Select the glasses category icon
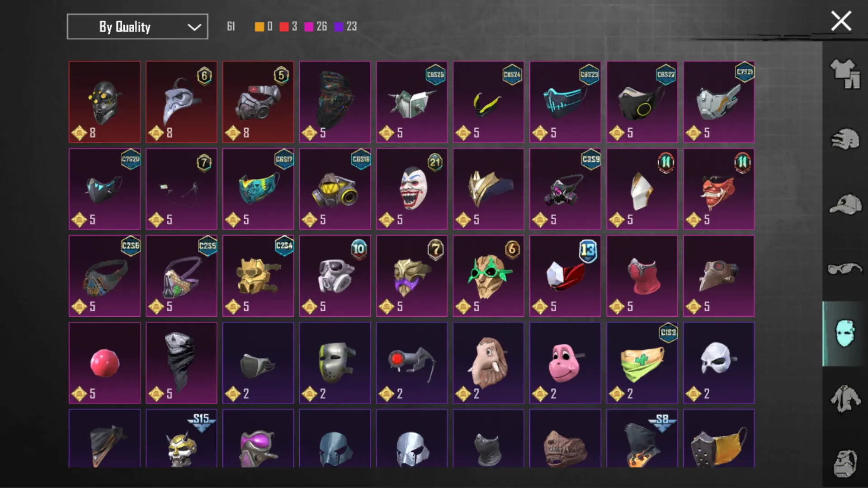Screen dimensions: 868x488 [844, 269]
